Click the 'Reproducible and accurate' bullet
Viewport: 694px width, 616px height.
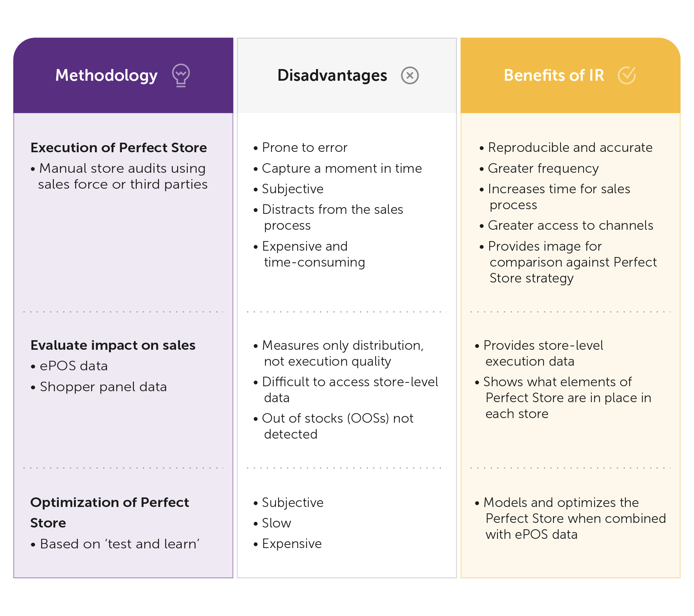(x=570, y=148)
